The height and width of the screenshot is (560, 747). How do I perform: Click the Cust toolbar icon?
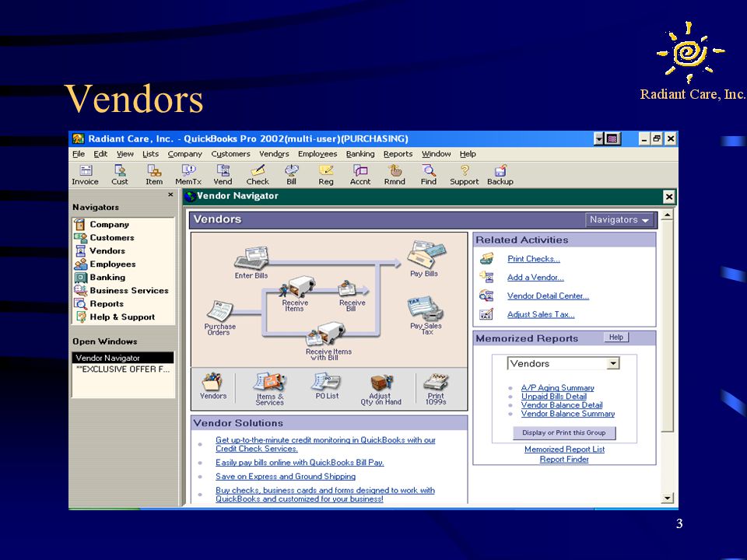(x=120, y=175)
